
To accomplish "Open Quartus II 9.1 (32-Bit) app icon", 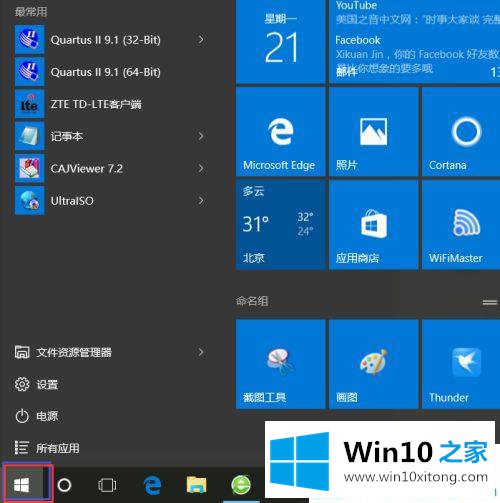I will pyautogui.click(x=29, y=39).
